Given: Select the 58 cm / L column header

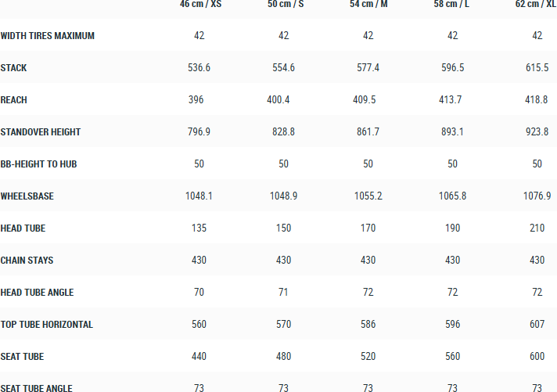Looking at the screenshot, I should coord(452,4).
